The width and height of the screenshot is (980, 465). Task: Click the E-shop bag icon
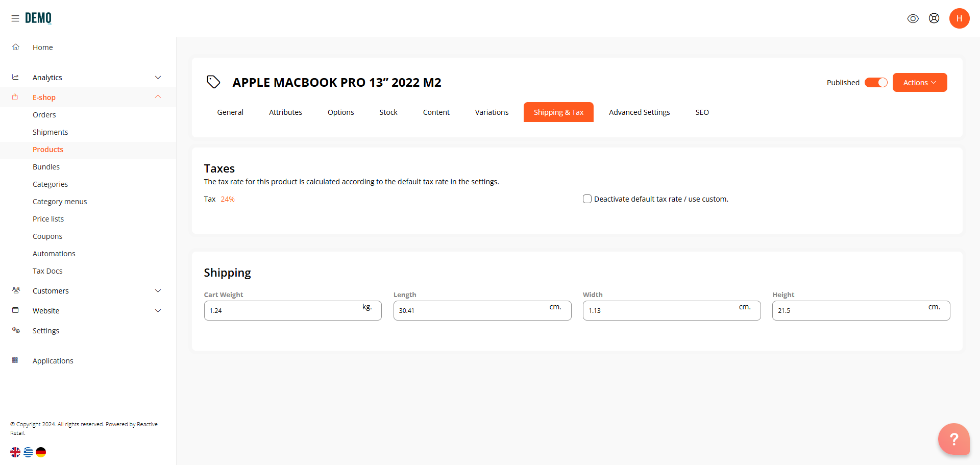pyautogui.click(x=15, y=97)
